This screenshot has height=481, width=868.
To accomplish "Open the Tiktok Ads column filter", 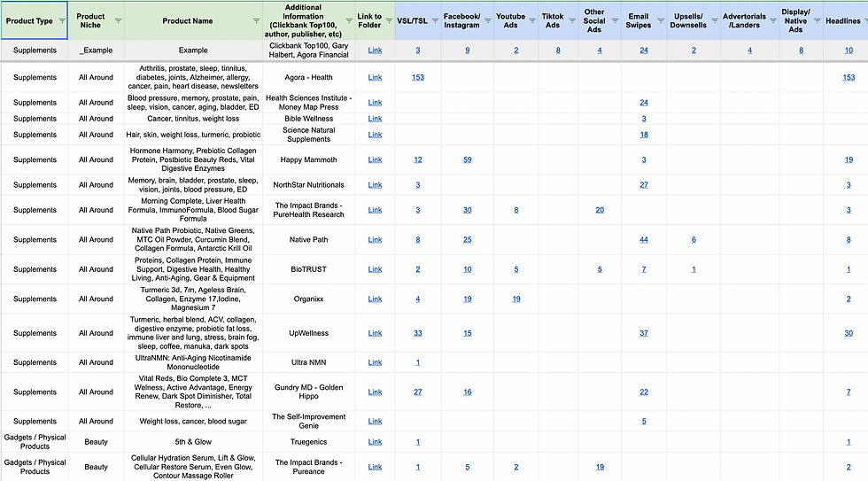I will click(x=570, y=21).
